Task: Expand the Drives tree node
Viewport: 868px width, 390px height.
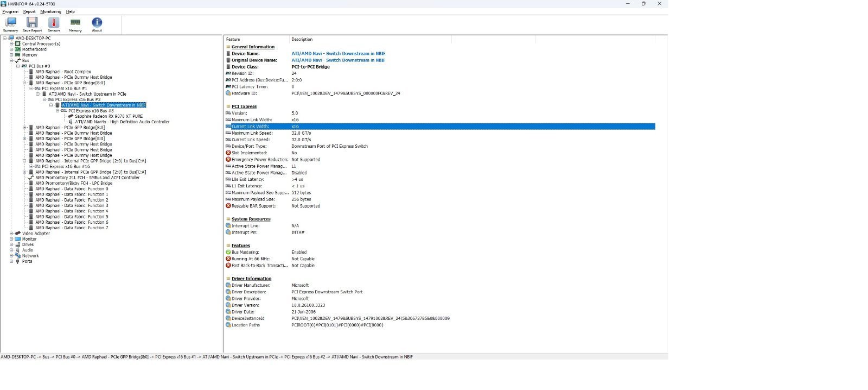Action: [11, 244]
